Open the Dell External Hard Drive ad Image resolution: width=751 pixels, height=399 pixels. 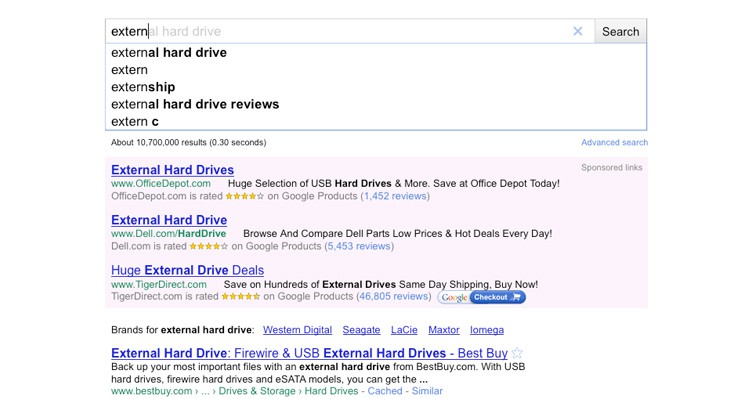click(169, 220)
